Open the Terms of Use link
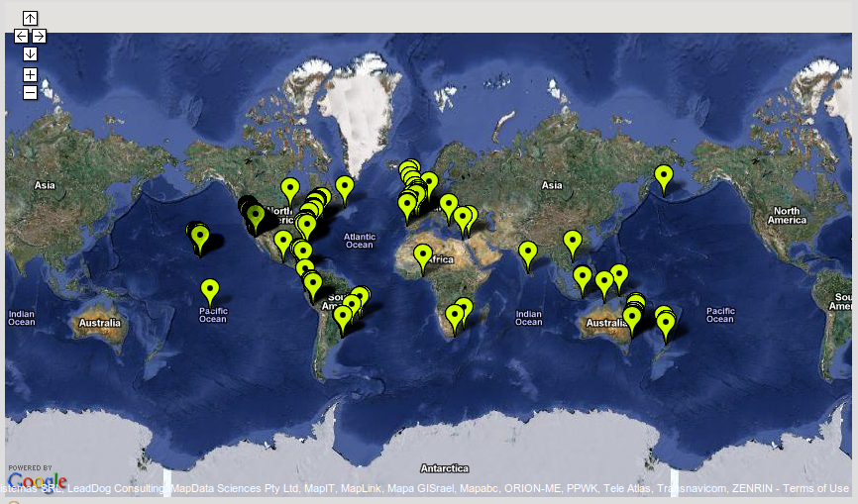Image resolution: width=858 pixels, height=504 pixels. click(815, 488)
